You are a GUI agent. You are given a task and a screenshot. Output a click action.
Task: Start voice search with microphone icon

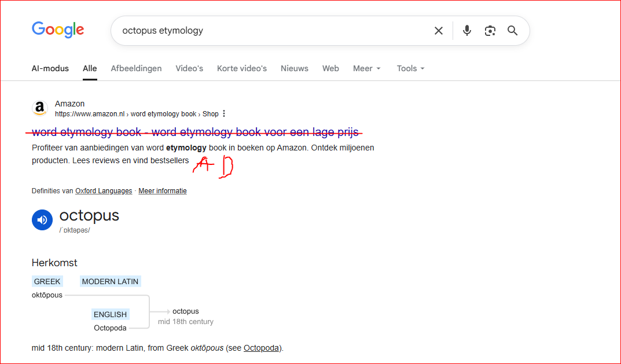click(467, 31)
